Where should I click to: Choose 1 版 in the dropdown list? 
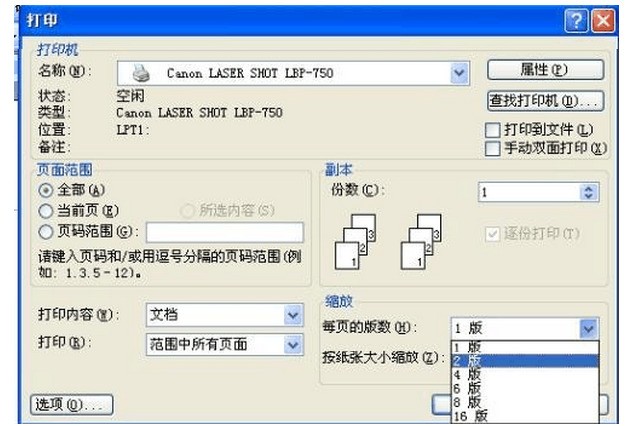click(x=525, y=347)
